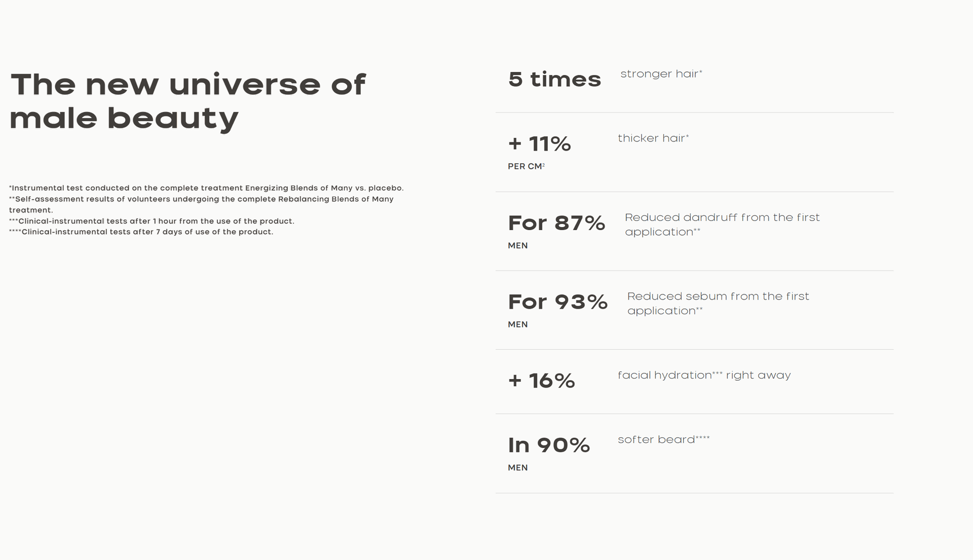Select the 'In 90%' statistic
The image size is (973, 560).
[549, 445]
